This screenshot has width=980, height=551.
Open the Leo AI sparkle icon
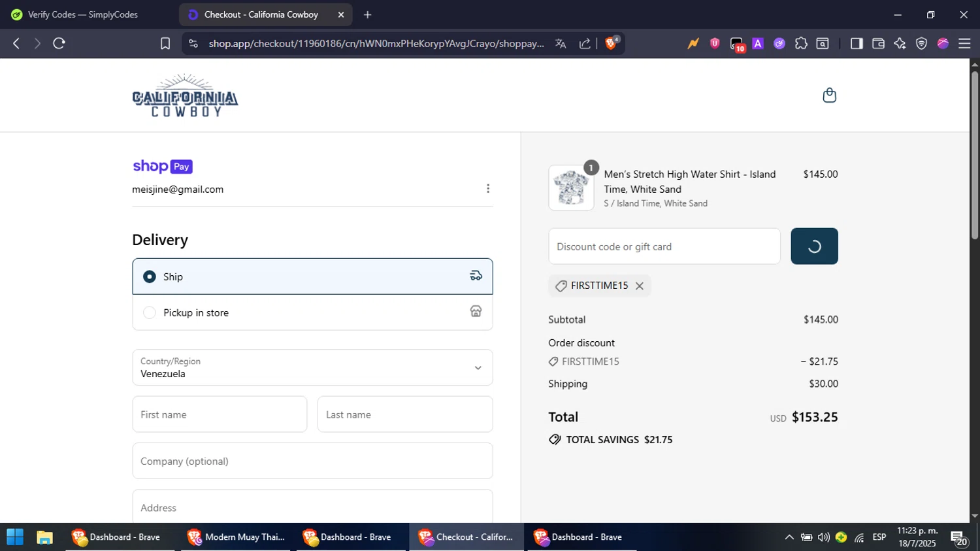coord(900,43)
